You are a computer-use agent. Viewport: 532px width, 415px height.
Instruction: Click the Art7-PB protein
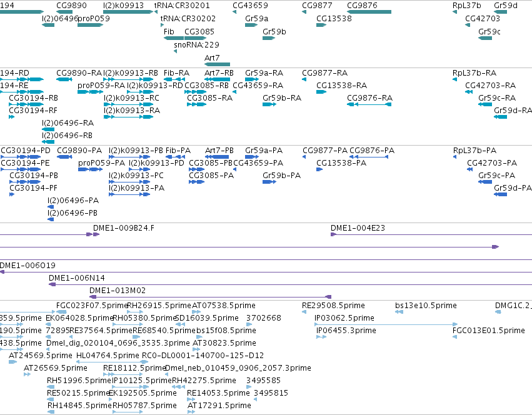point(217,157)
